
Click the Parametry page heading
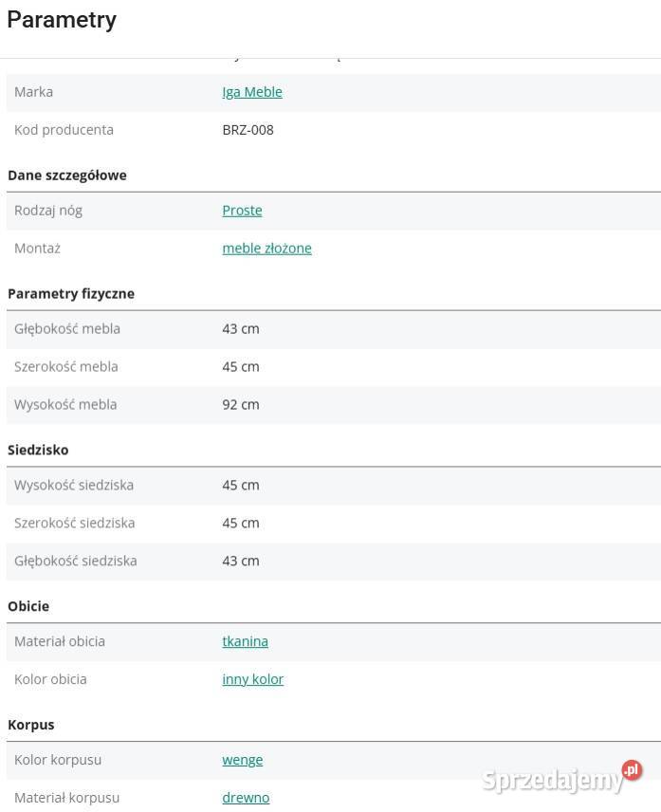click(x=62, y=20)
